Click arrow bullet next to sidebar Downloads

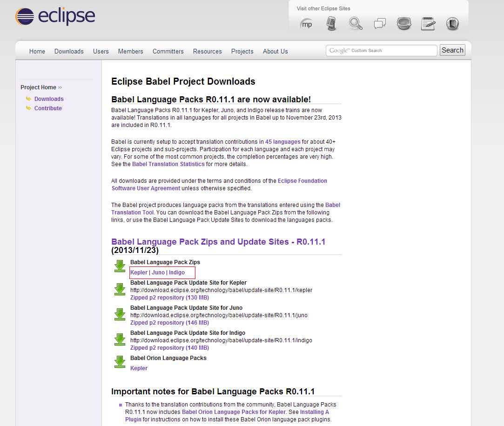click(28, 99)
